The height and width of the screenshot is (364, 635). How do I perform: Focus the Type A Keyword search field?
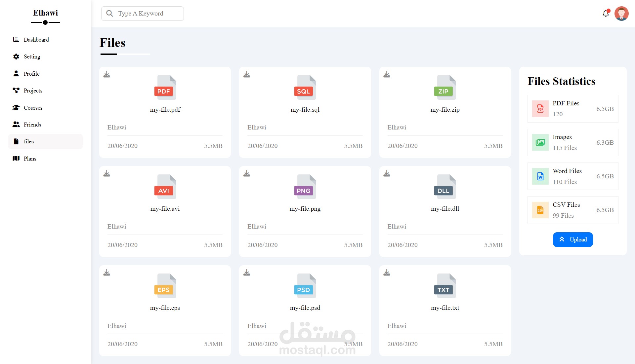coord(146,14)
